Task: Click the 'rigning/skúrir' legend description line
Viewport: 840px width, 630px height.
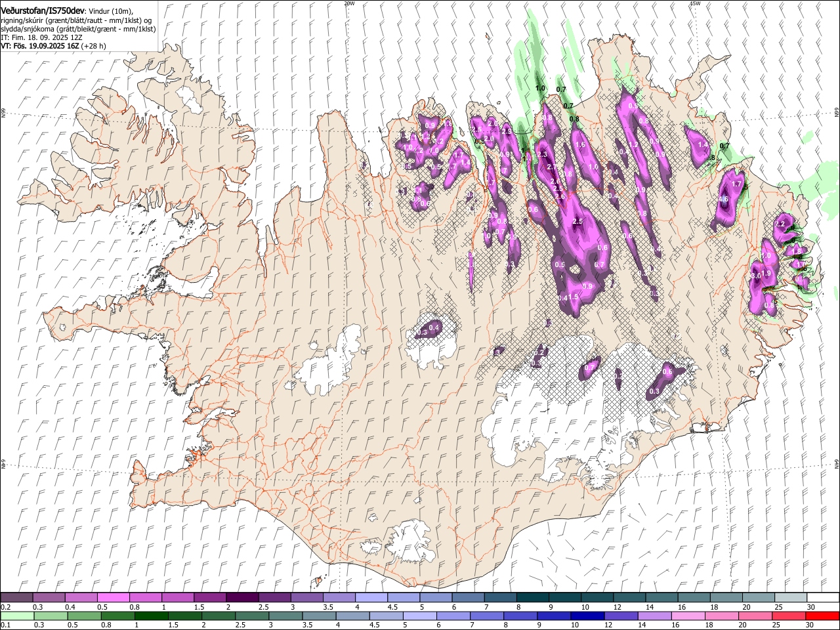Action: point(77,20)
